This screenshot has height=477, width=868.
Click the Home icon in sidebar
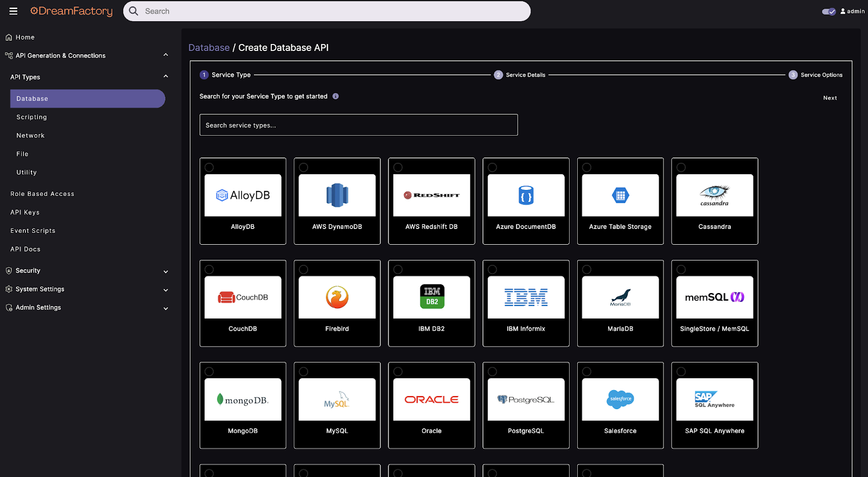[9, 37]
